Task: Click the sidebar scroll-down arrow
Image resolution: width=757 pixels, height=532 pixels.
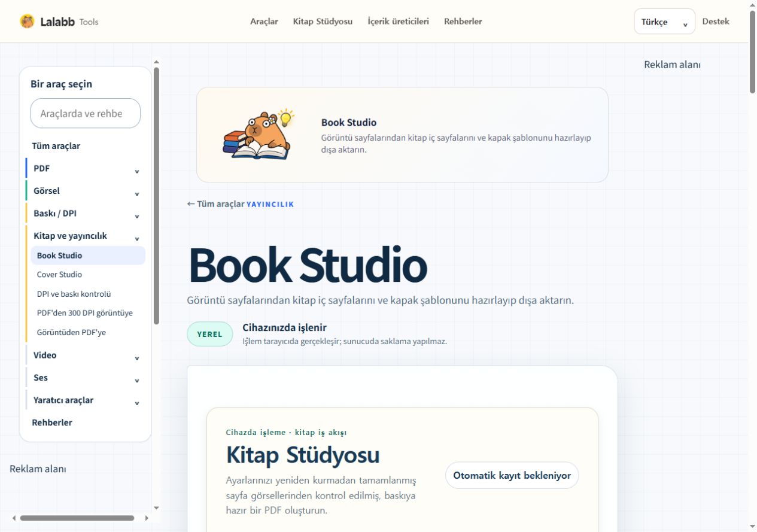Action: pos(156,508)
